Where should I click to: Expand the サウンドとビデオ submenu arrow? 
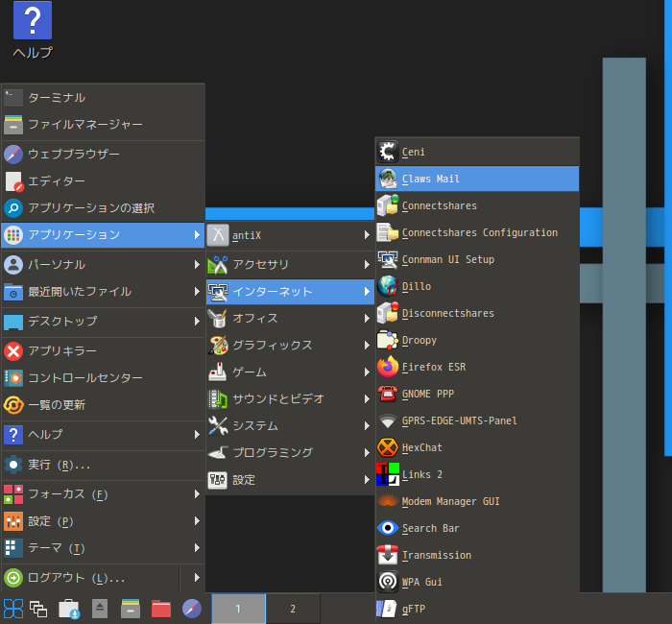pyautogui.click(x=367, y=399)
